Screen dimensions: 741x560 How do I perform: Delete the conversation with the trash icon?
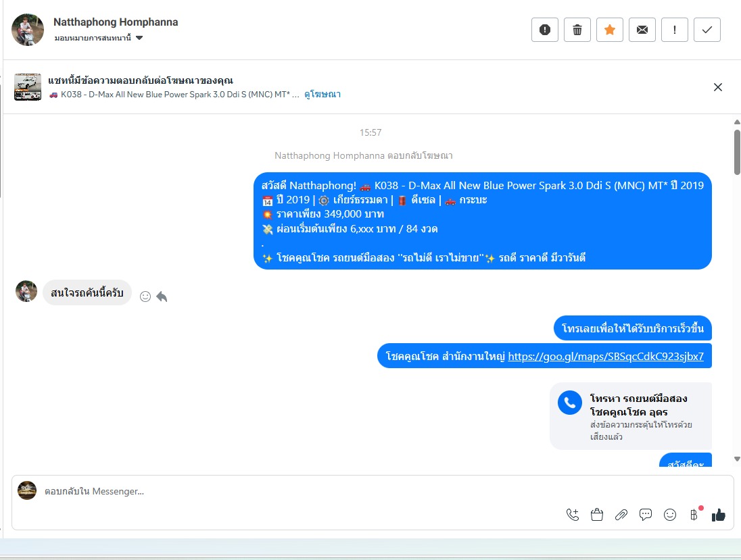(577, 30)
